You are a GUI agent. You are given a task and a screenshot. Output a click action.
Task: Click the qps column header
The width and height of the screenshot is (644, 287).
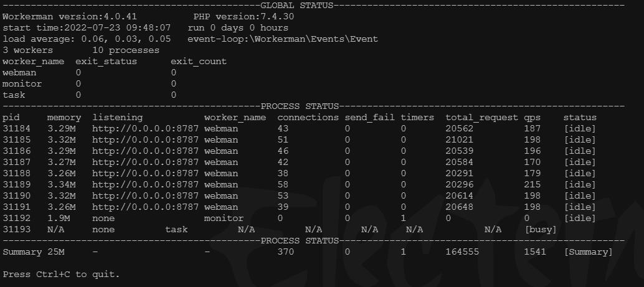[533, 118]
